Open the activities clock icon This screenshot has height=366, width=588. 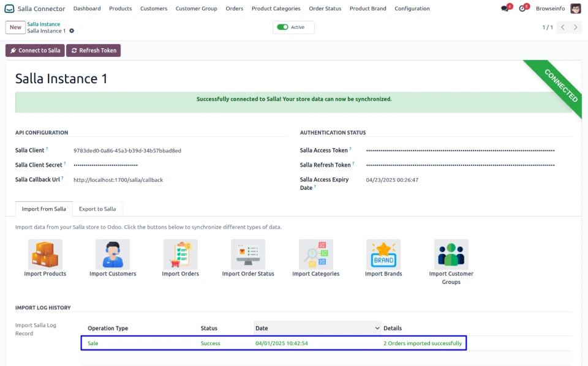522,9
